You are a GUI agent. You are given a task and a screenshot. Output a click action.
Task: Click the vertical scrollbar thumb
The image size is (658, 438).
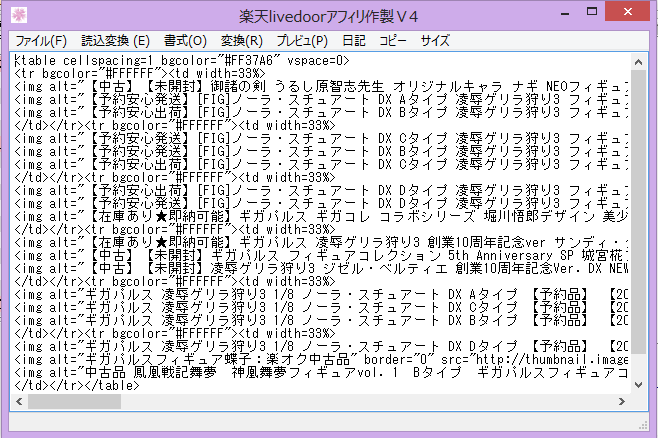coord(638,212)
